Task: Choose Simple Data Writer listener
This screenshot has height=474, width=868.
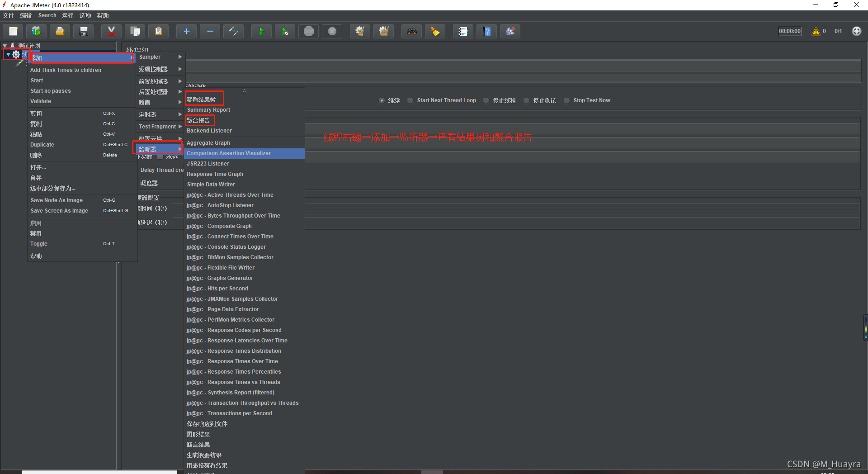Action: pyautogui.click(x=244, y=185)
